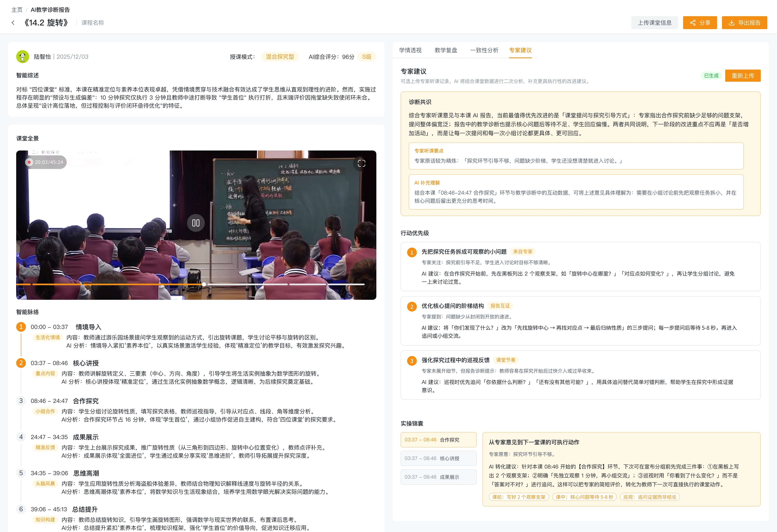Click the back arrow beside 《14.2 旋转》

tap(13, 23)
